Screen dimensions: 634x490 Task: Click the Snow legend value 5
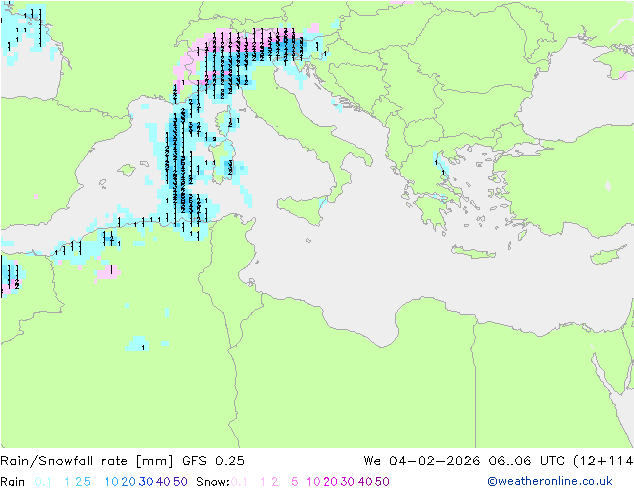[294, 482]
